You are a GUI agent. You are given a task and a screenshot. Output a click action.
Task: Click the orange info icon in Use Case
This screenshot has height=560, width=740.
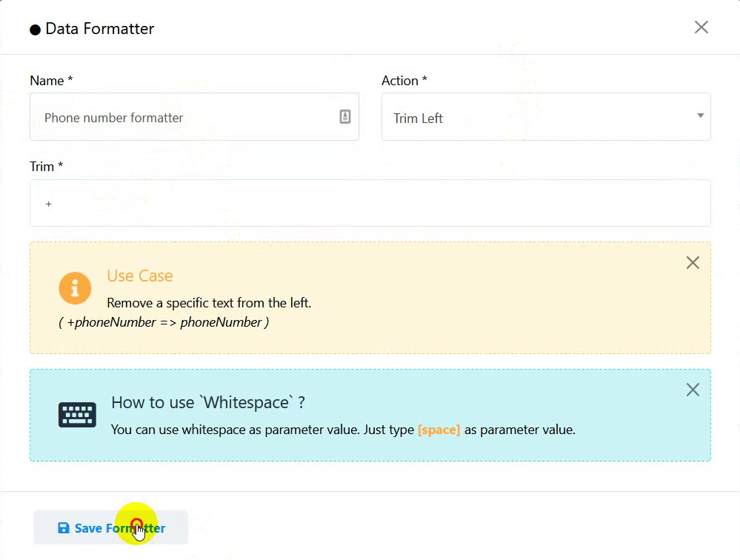point(75,288)
